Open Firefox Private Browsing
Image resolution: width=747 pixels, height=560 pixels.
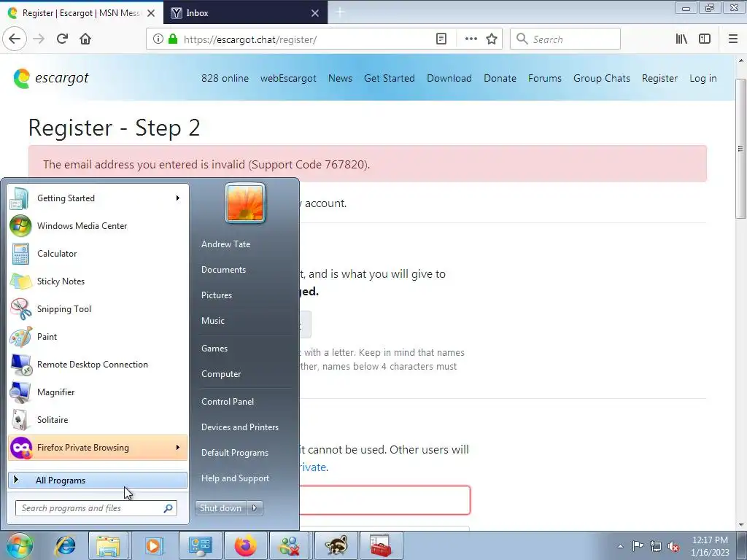[x=98, y=448]
